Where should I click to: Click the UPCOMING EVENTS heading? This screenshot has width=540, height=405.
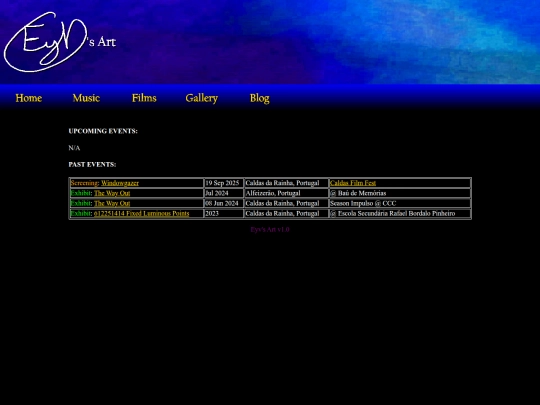coord(103,131)
